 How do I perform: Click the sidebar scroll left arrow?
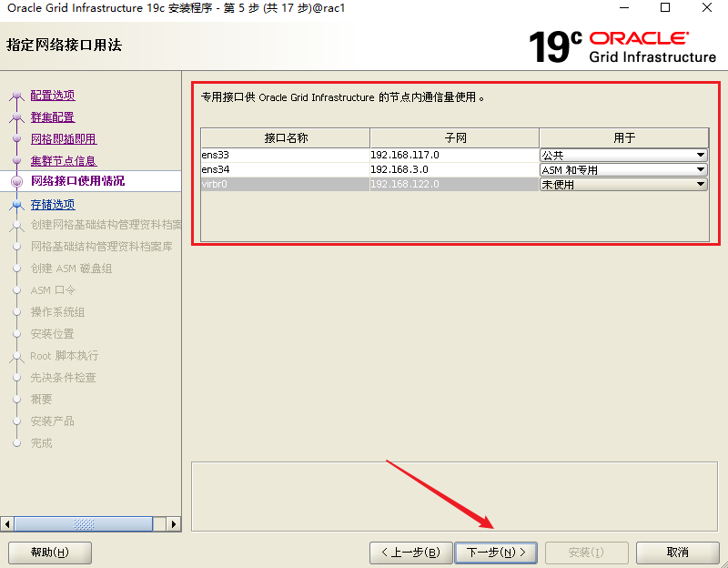[8, 524]
